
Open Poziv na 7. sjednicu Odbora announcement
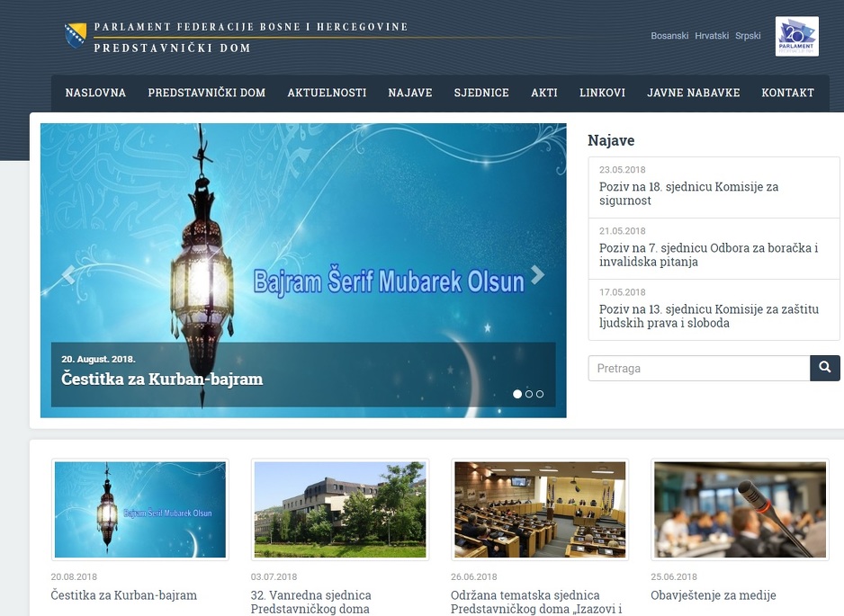(x=708, y=255)
